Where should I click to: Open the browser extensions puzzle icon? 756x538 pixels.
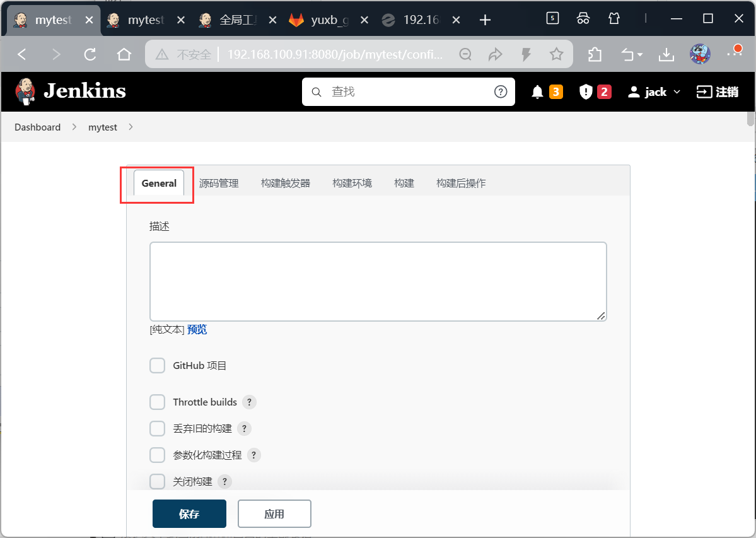coord(595,54)
